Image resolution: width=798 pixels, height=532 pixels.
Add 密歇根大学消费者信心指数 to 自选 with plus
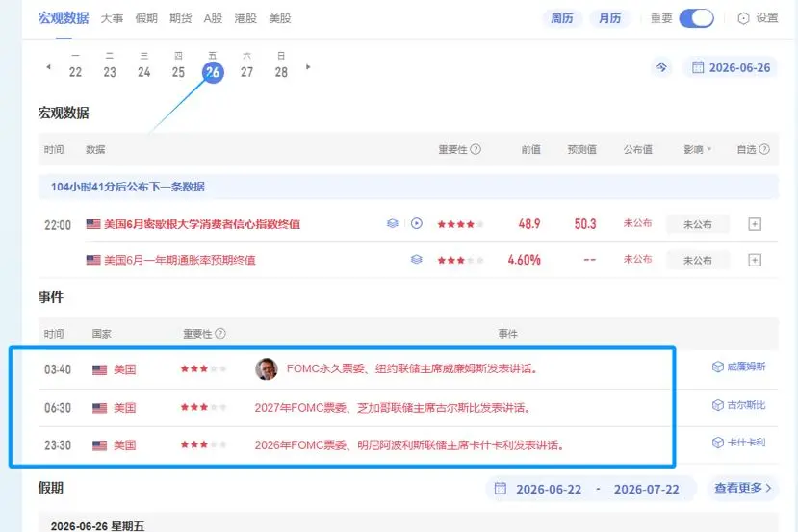[x=755, y=224]
